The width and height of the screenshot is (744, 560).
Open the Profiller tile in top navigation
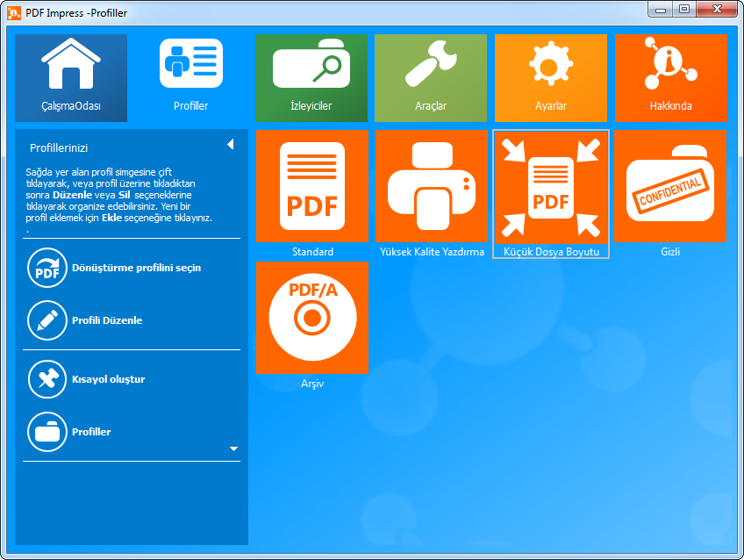(x=190, y=77)
